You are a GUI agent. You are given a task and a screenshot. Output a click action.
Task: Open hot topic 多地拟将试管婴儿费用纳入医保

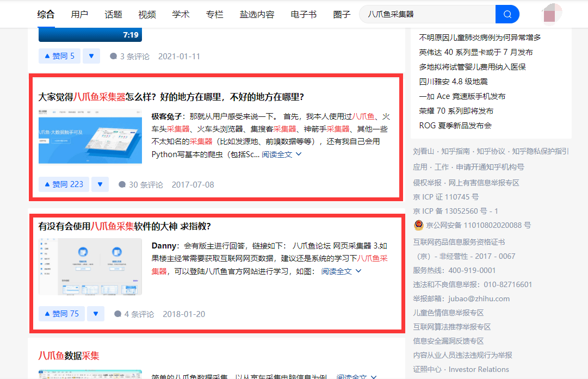coord(473,67)
